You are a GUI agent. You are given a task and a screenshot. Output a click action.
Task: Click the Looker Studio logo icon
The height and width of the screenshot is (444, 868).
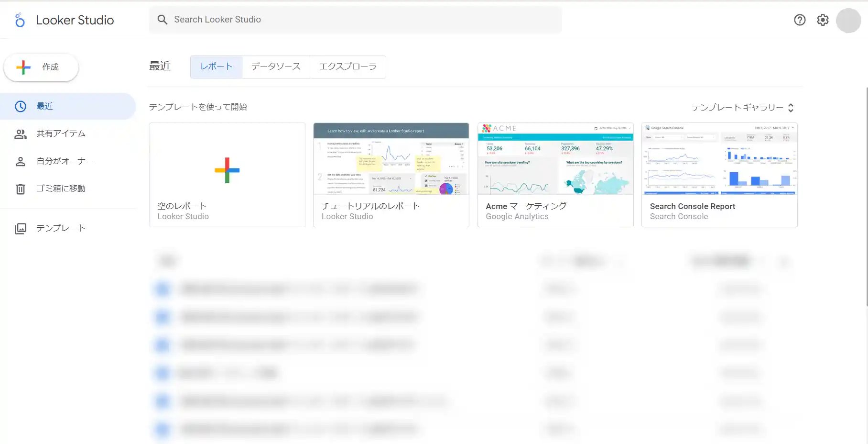[20, 20]
